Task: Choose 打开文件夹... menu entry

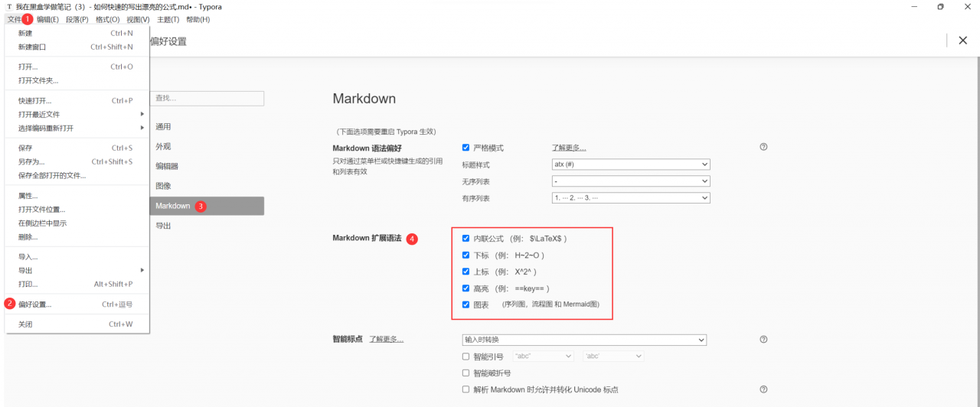Action: pyautogui.click(x=77, y=81)
